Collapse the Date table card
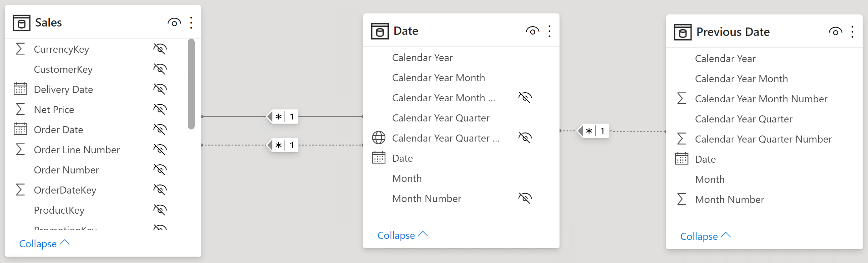This screenshot has width=868, height=263. point(402,235)
